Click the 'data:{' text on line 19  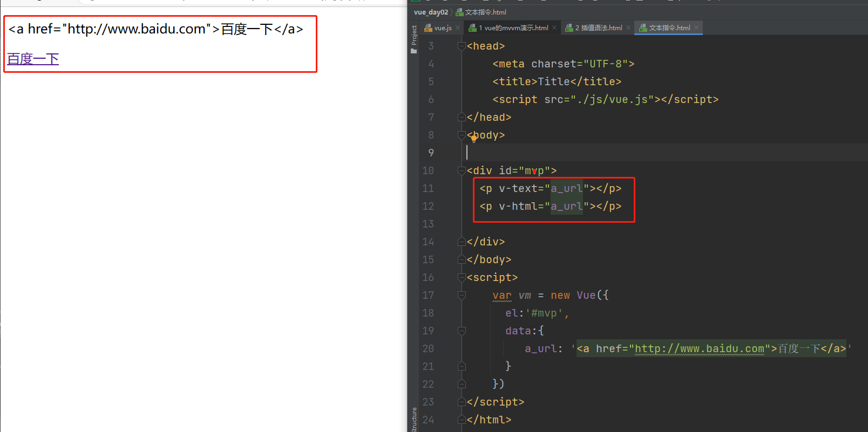(x=525, y=331)
